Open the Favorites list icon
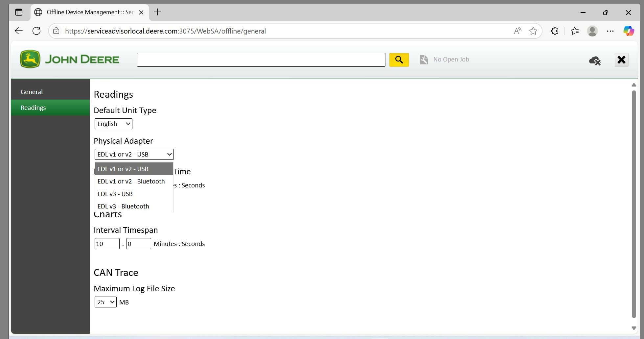This screenshot has height=339, width=644. point(575,31)
